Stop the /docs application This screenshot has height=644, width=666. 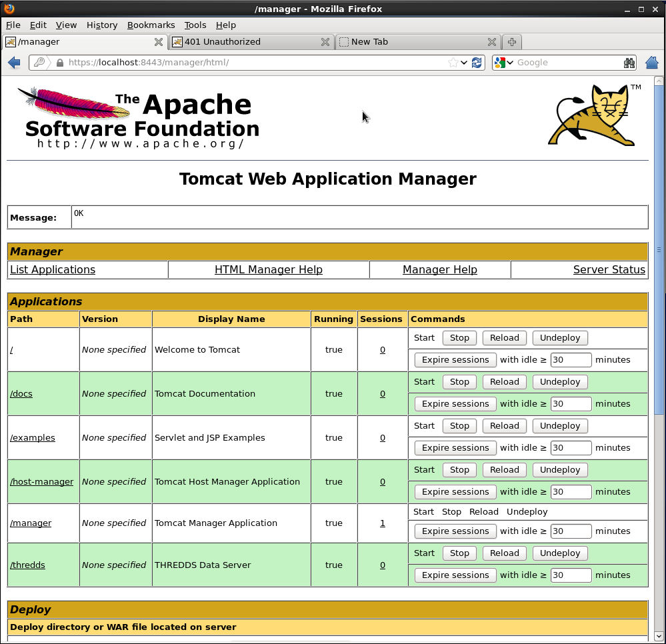459,382
